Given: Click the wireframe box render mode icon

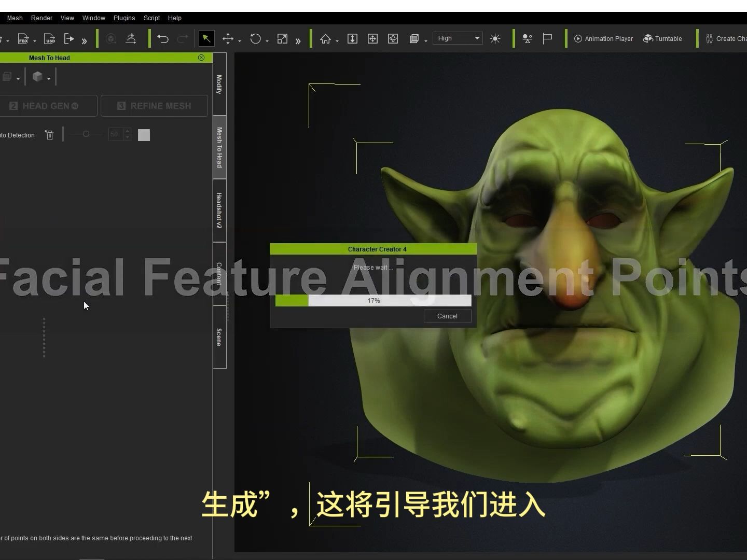Looking at the screenshot, I should [x=414, y=39].
